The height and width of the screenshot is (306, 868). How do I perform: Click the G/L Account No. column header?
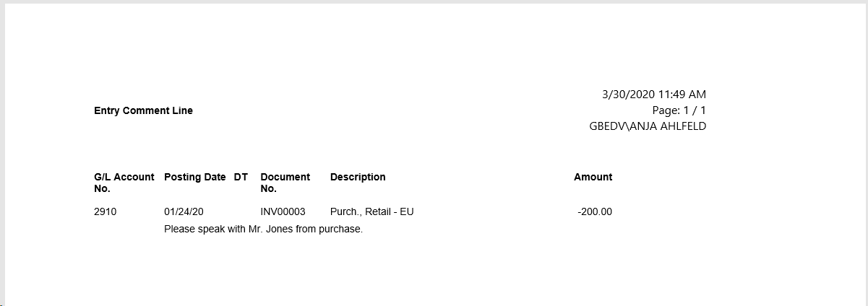pos(124,183)
